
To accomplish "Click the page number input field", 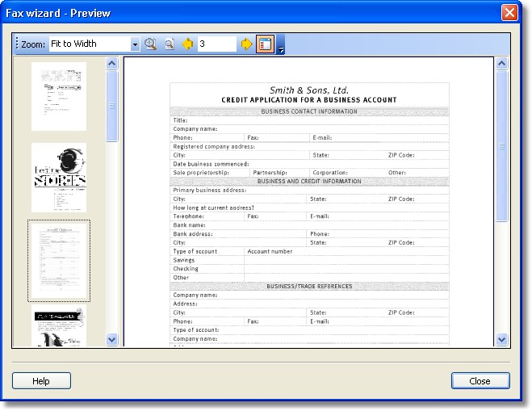I will pos(216,44).
